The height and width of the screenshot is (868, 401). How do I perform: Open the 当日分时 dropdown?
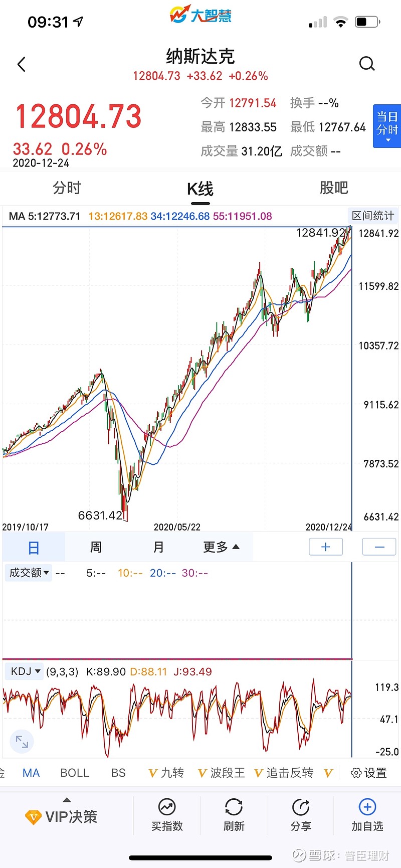pyautogui.click(x=387, y=126)
